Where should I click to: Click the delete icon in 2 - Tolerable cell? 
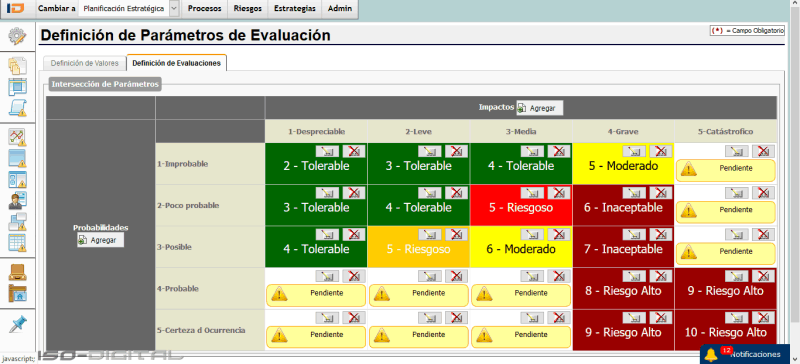point(353,151)
